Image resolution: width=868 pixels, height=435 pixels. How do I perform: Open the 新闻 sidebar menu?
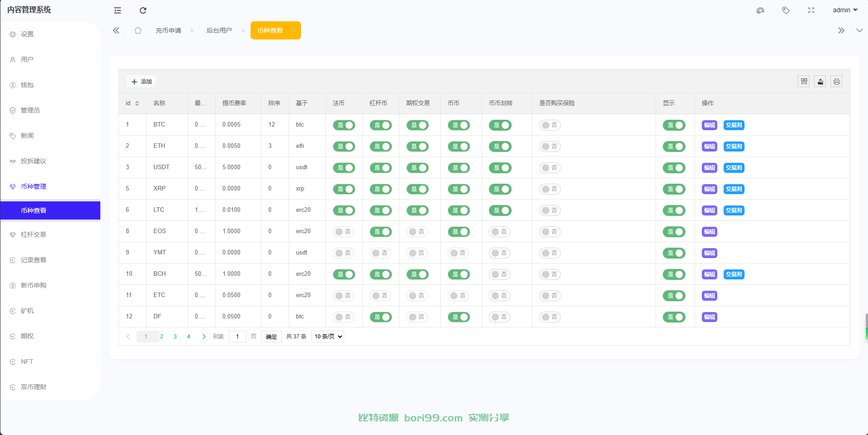point(50,136)
